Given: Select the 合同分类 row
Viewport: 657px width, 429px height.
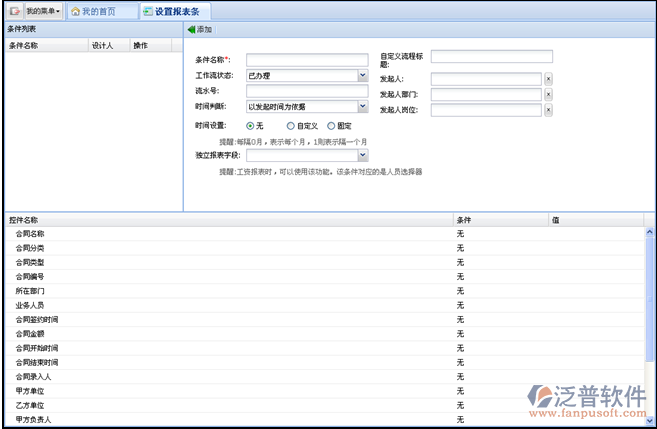Looking at the screenshot, I should click(x=325, y=248).
